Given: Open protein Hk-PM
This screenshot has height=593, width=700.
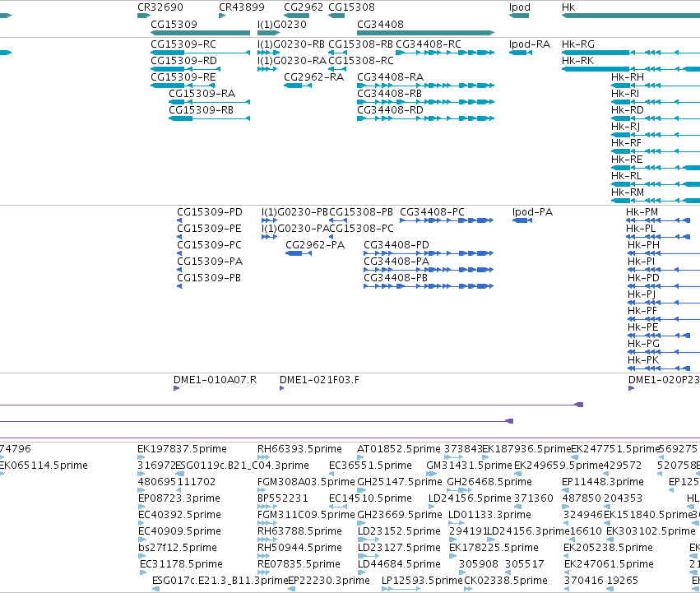Looking at the screenshot, I should (x=659, y=220).
